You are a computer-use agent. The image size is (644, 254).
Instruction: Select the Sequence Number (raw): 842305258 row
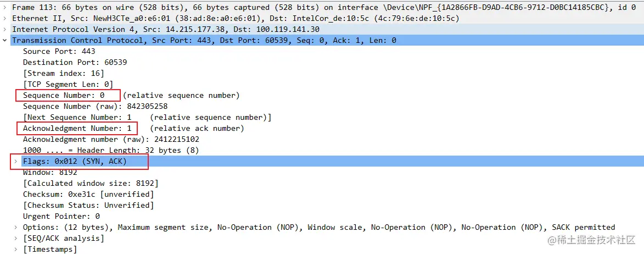point(96,107)
